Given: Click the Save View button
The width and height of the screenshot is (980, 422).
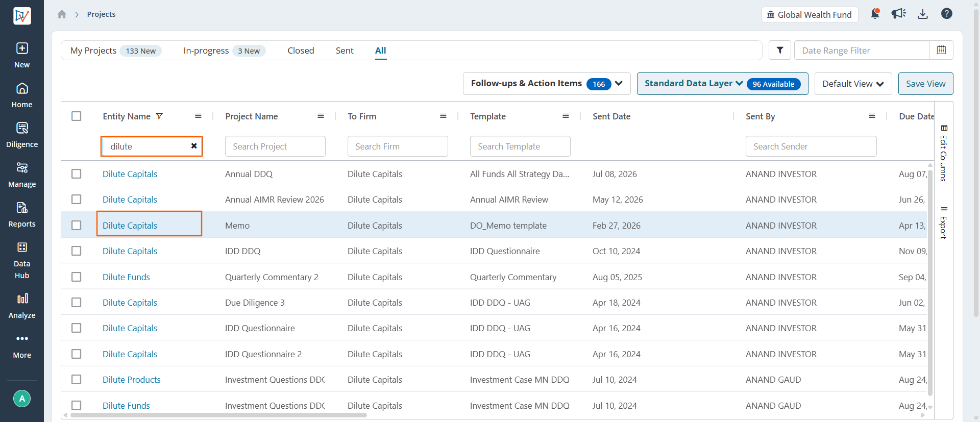Looking at the screenshot, I should click(925, 84).
